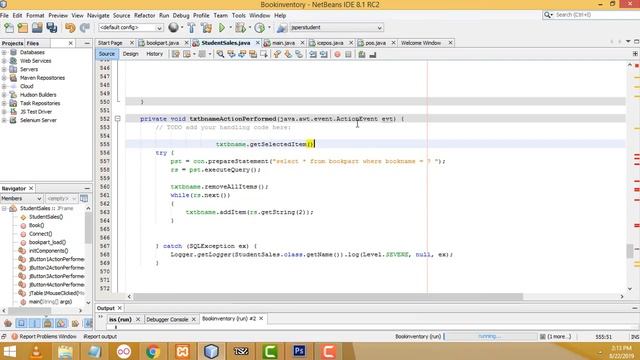Click the editor horizontal scrollbar thumb
Image resolution: width=640 pixels, height=360 pixels.
(328, 297)
